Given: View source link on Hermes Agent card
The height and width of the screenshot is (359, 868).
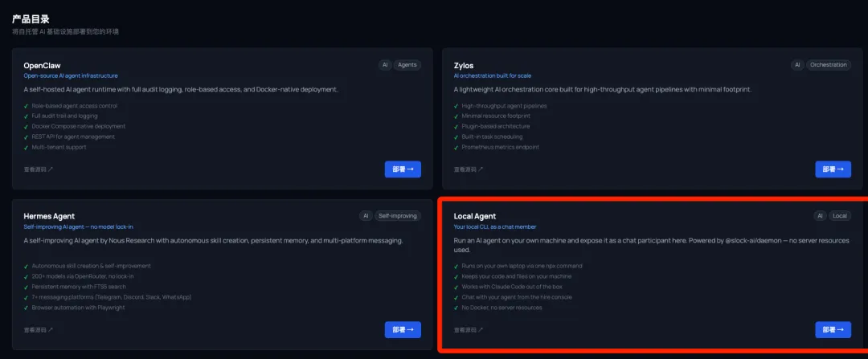Looking at the screenshot, I should click(39, 329).
